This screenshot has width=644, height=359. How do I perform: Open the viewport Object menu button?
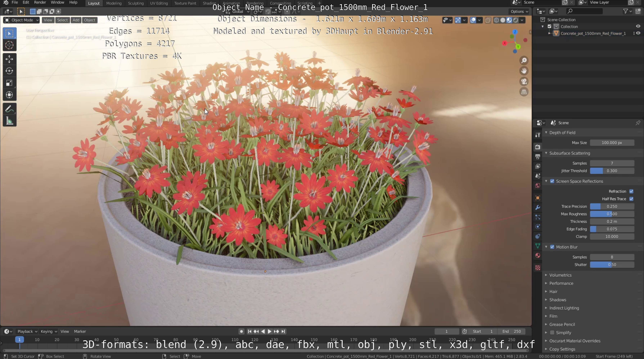click(x=89, y=20)
